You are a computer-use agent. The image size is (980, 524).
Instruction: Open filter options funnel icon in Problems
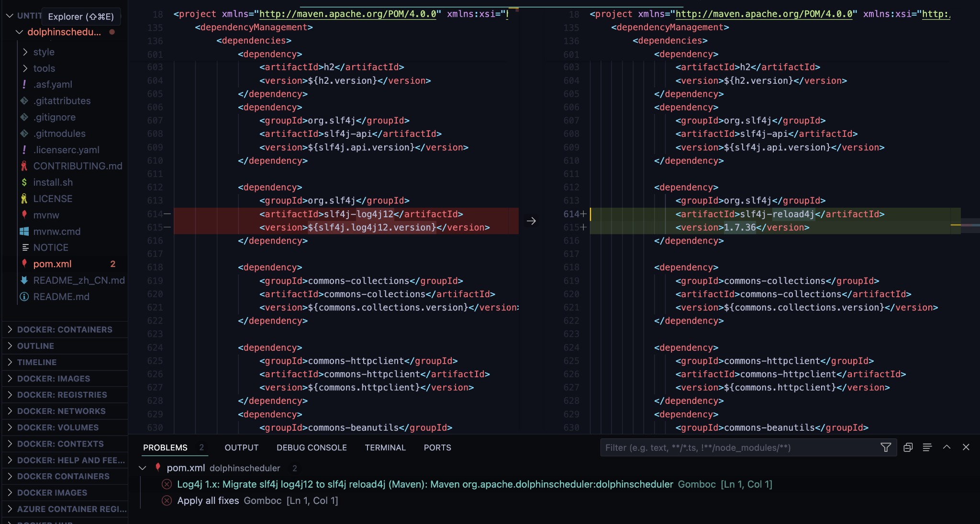coord(886,447)
